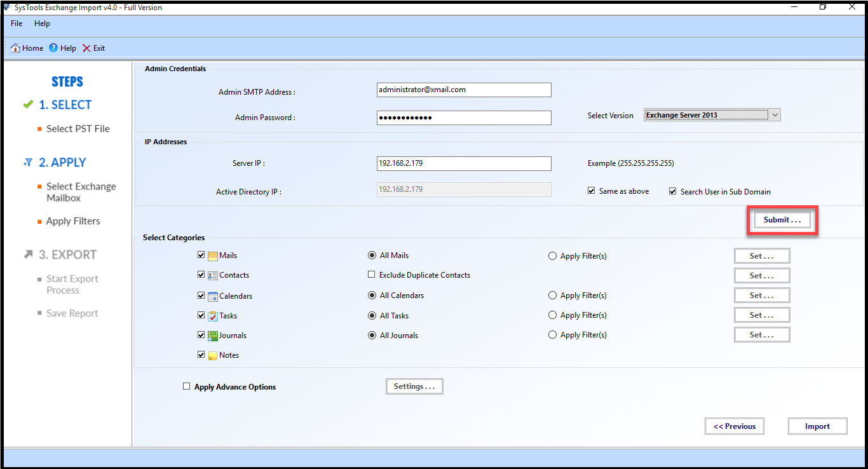The width and height of the screenshot is (868, 469).
Task: Click the Home toolbar label
Action: pos(33,48)
